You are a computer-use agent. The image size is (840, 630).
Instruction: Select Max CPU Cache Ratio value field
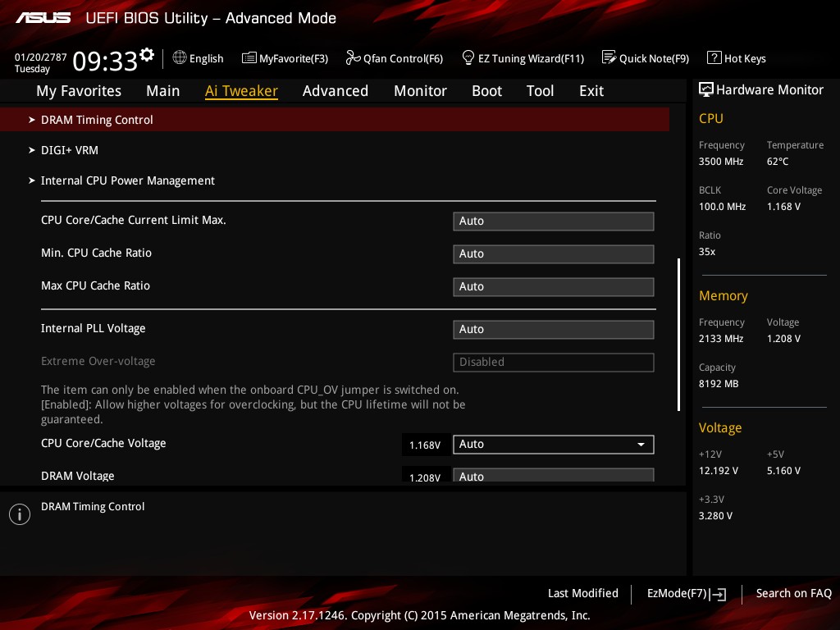(x=554, y=286)
